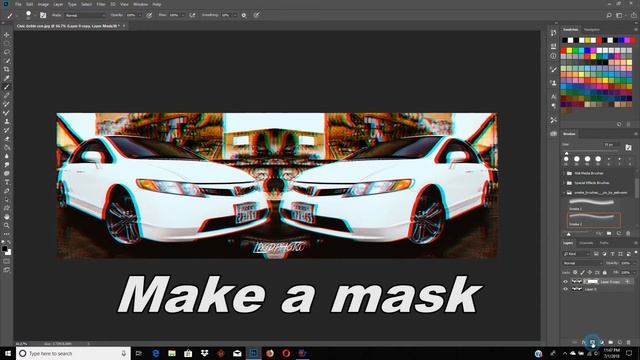Toggle pressure for opacity icon

(149, 15)
